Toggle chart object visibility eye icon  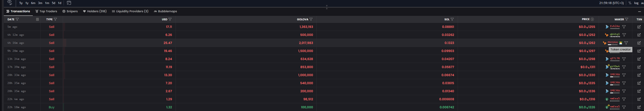click(10, 2)
